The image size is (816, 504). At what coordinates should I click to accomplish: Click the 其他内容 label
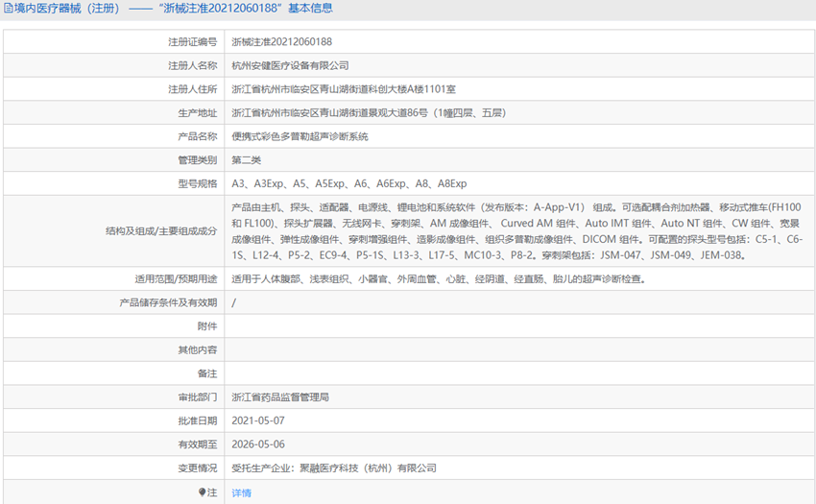click(197, 349)
